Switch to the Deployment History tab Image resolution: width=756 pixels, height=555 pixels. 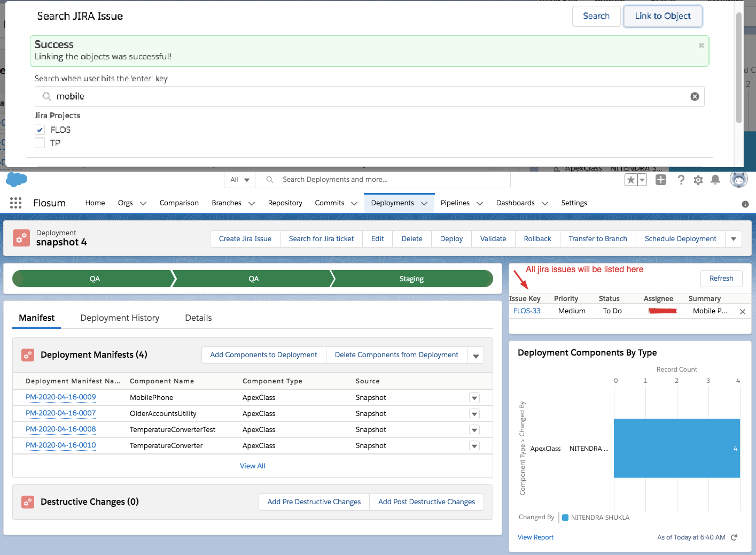(120, 318)
